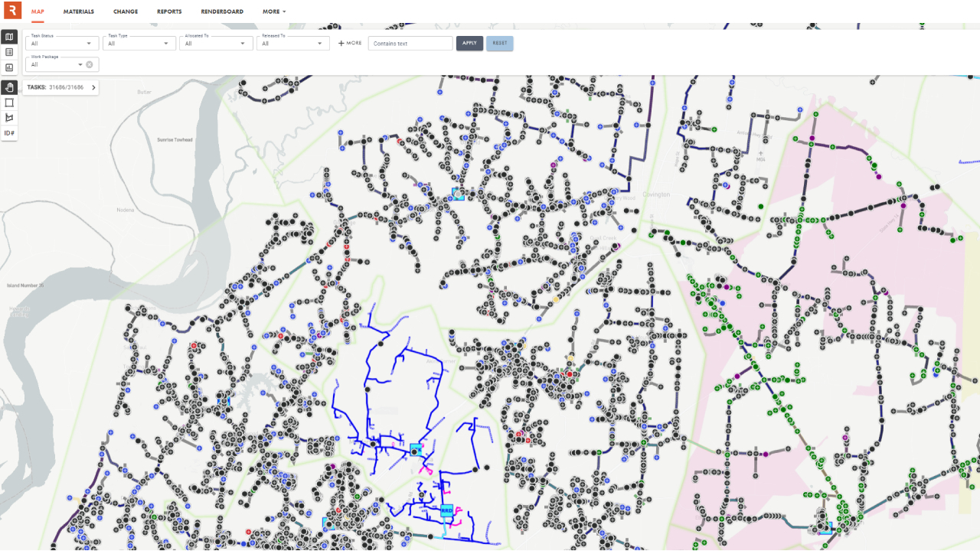Open the list view sidebar icon
Image resolution: width=980 pixels, height=551 pixels.
[x=9, y=52]
